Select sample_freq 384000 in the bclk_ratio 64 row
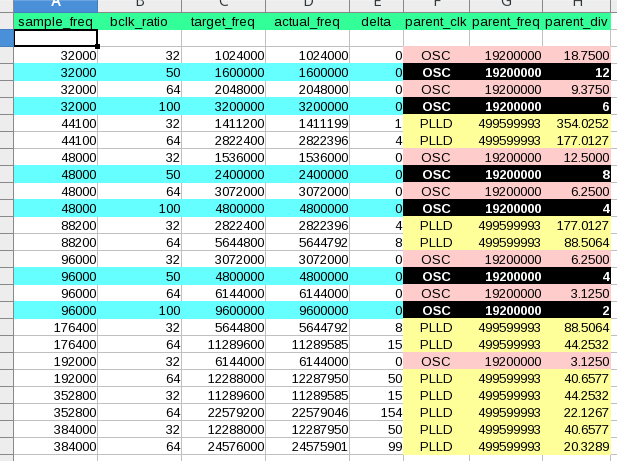617x461 pixels. [x=55, y=446]
